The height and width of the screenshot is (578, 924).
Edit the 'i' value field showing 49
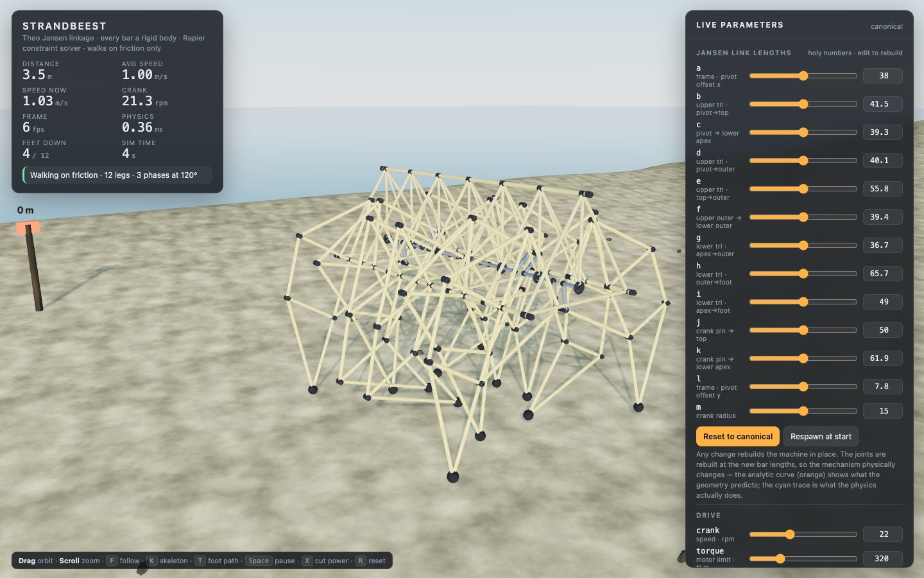(x=883, y=302)
